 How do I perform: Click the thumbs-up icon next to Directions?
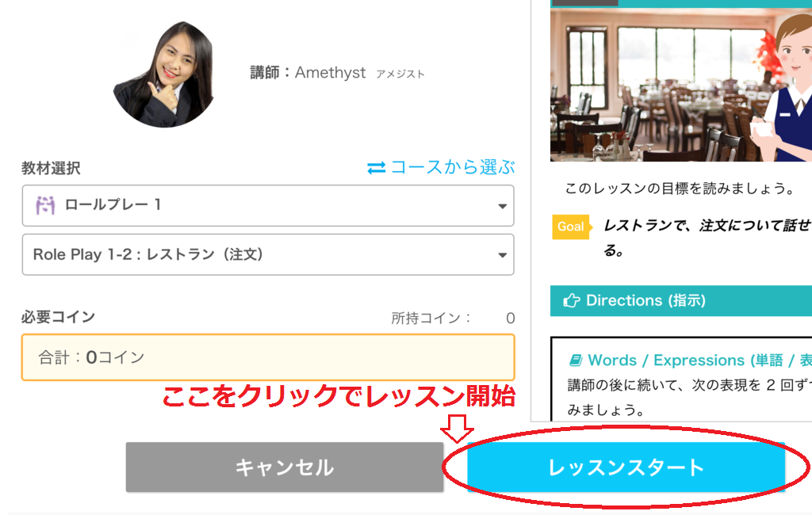(x=572, y=300)
